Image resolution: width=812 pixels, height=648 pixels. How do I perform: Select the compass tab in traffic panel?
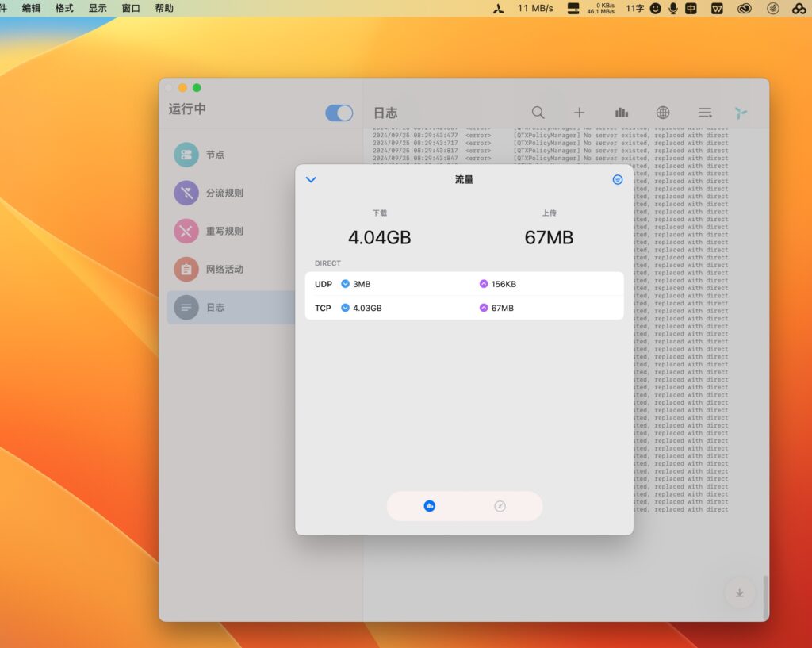[x=500, y=505]
